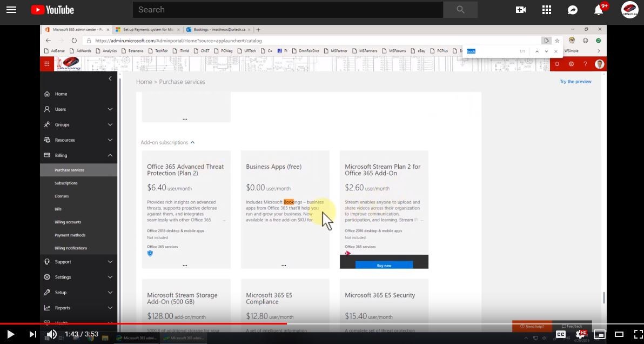Open the create video camera icon
Viewport: 644px width, 344px height.
click(521, 10)
